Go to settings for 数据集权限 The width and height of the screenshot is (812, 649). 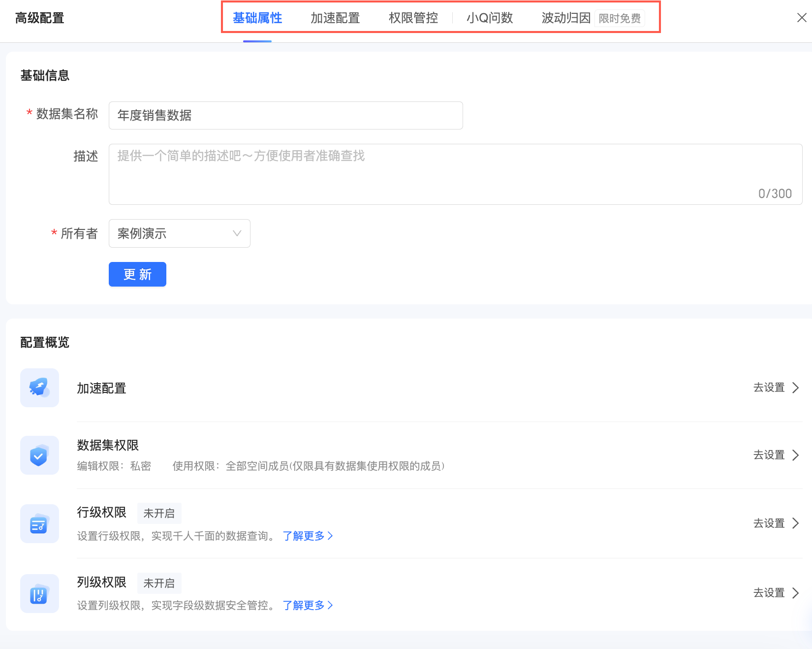pos(776,455)
